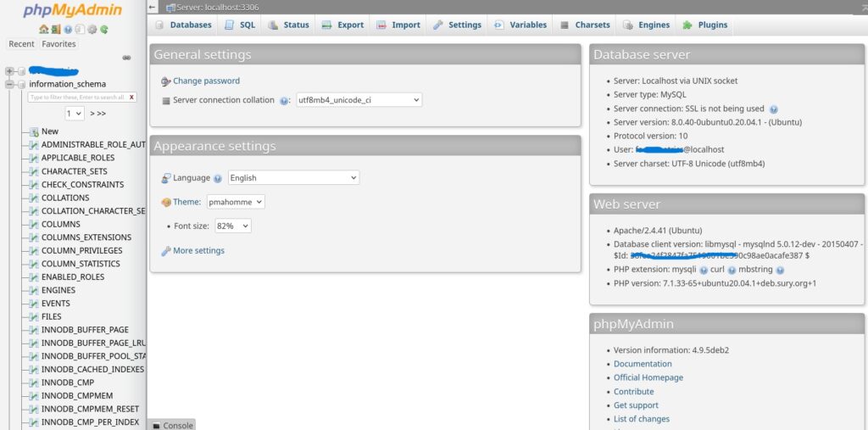Open the tree page number dropdown

(x=75, y=114)
